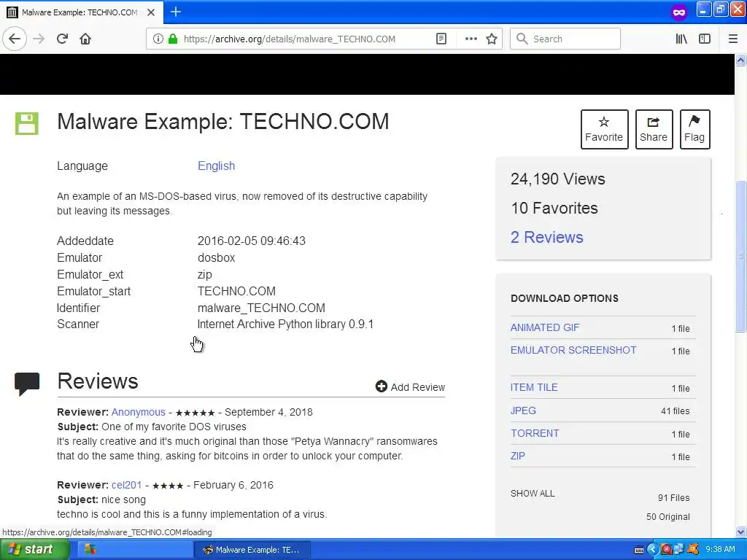Flag this item

(694, 130)
